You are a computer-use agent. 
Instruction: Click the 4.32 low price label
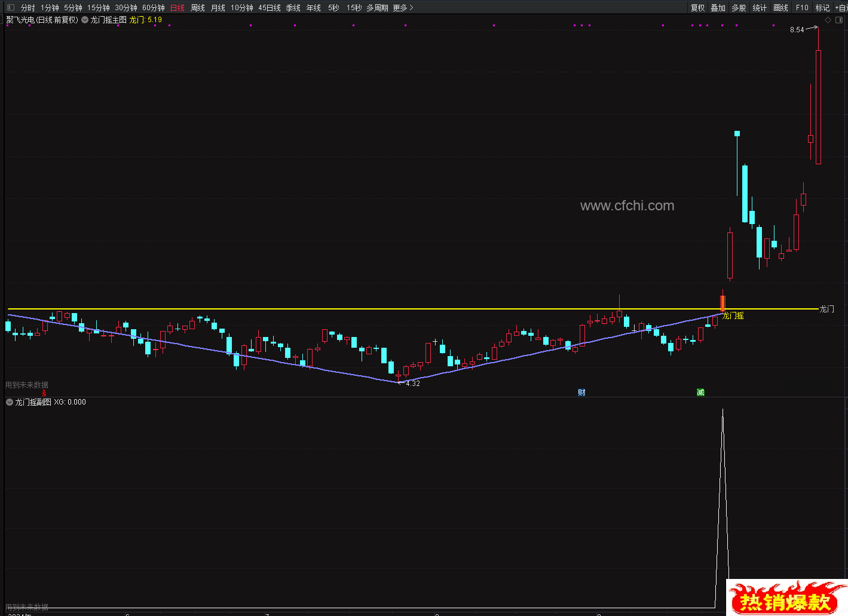[412, 384]
